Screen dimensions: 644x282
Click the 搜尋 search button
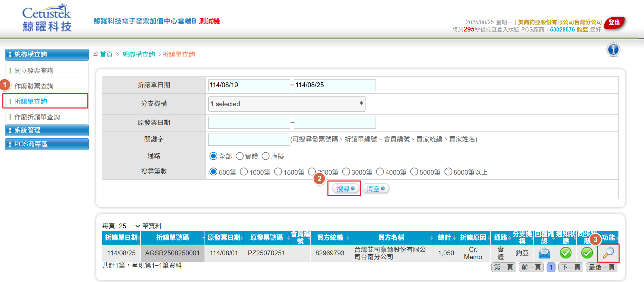[345, 189]
